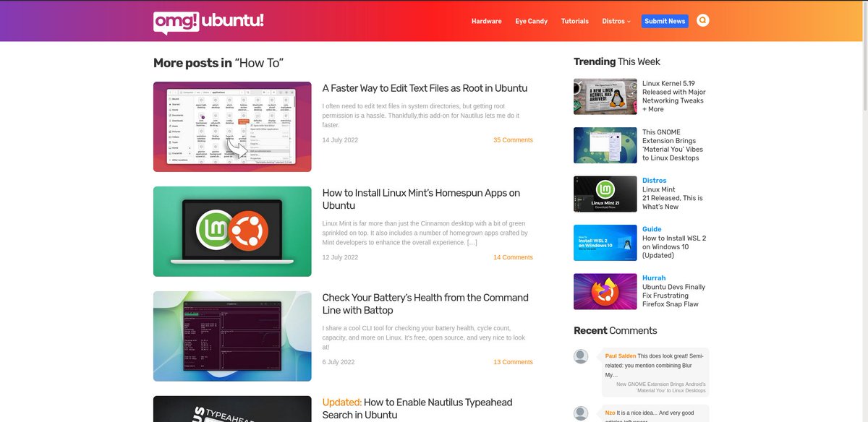Open 'This GNOME Extension Brings Material You' headline
This screenshot has height=422, width=868.
click(673, 145)
